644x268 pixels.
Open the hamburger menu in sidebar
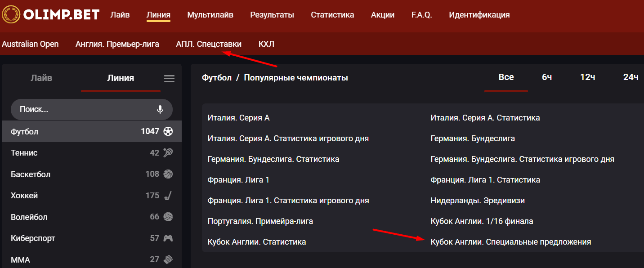tap(169, 78)
